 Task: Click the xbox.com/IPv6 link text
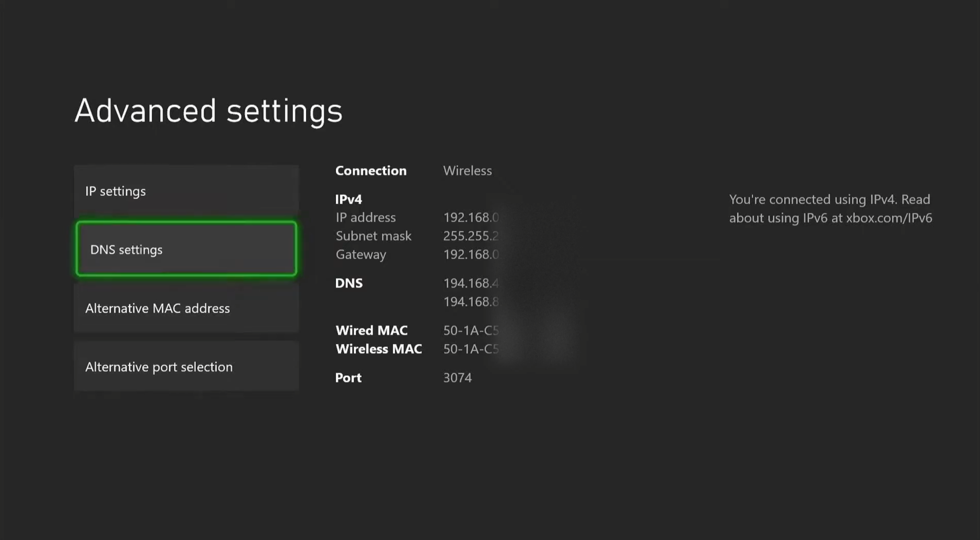coord(889,218)
